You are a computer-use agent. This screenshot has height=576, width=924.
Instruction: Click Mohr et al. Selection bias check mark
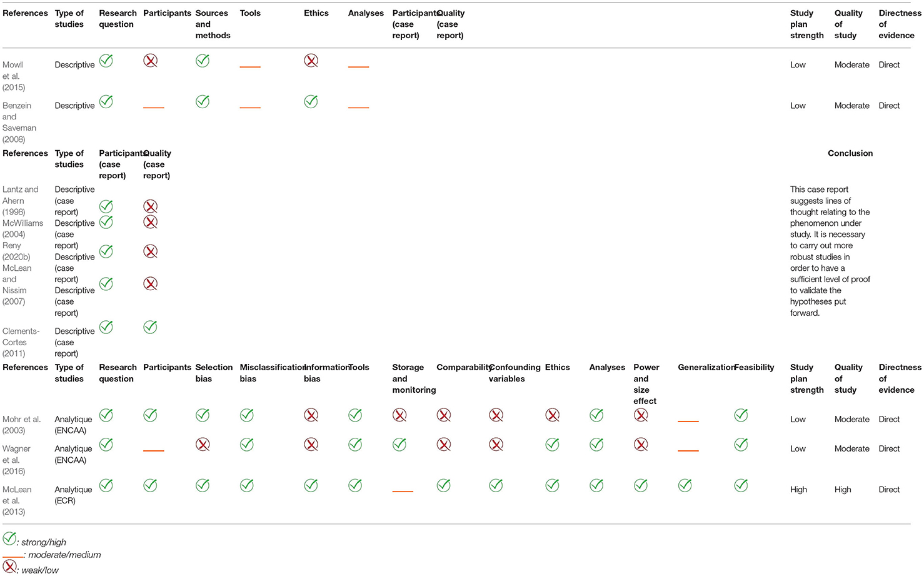point(203,415)
